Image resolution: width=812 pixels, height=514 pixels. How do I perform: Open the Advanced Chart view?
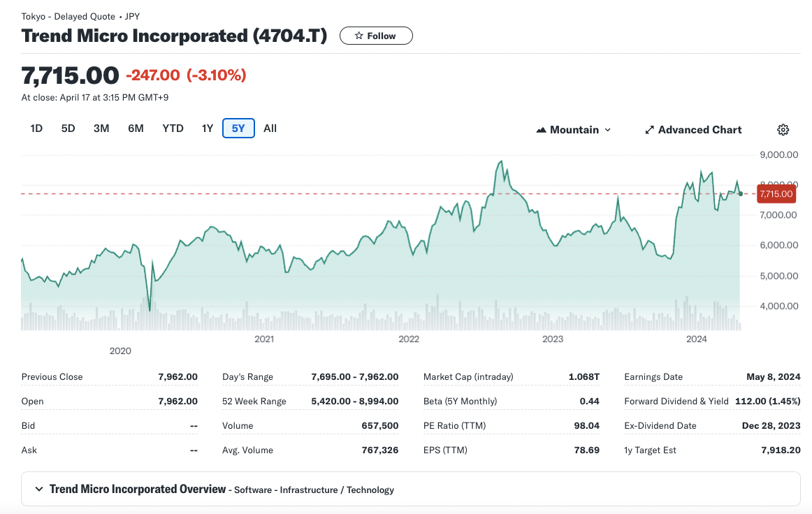coord(693,130)
